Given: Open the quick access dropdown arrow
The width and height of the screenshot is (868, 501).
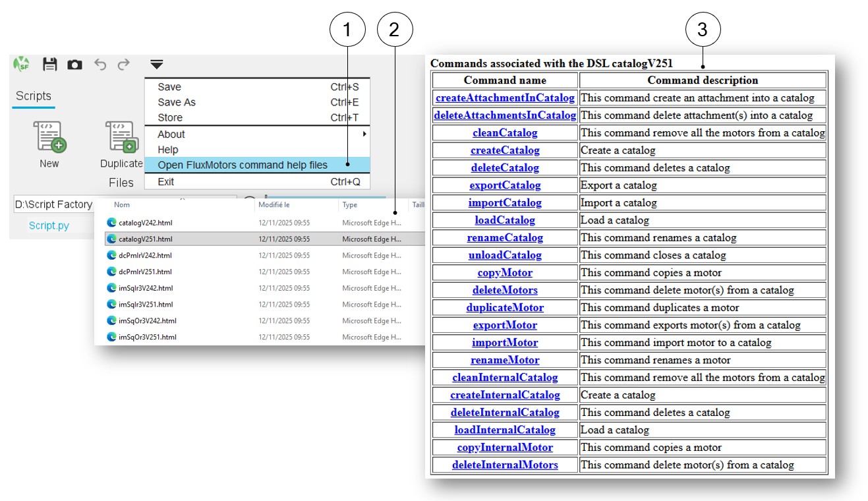Looking at the screenshot, I should (x=156, y=65).
